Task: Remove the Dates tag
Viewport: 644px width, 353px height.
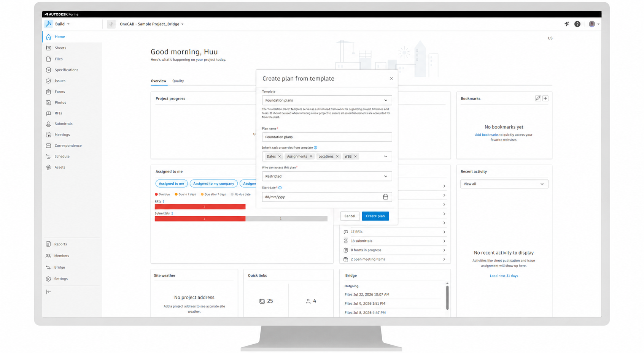Action: click(x=279, y=157)
